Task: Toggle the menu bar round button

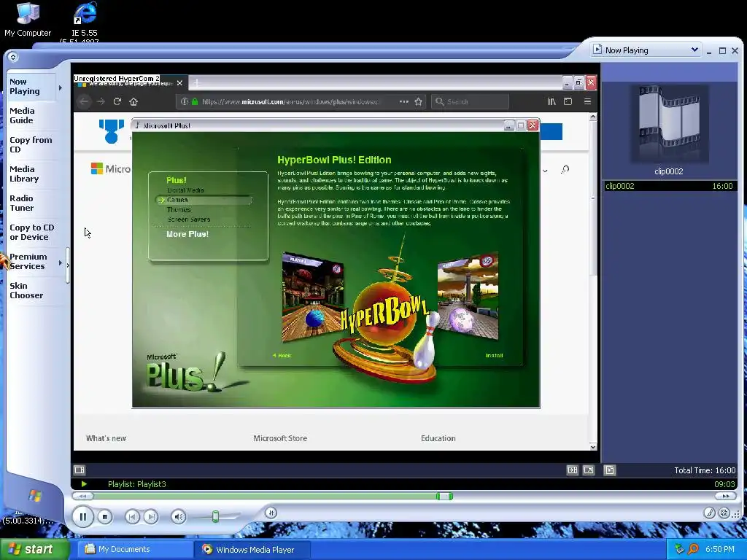Action: 13,57
